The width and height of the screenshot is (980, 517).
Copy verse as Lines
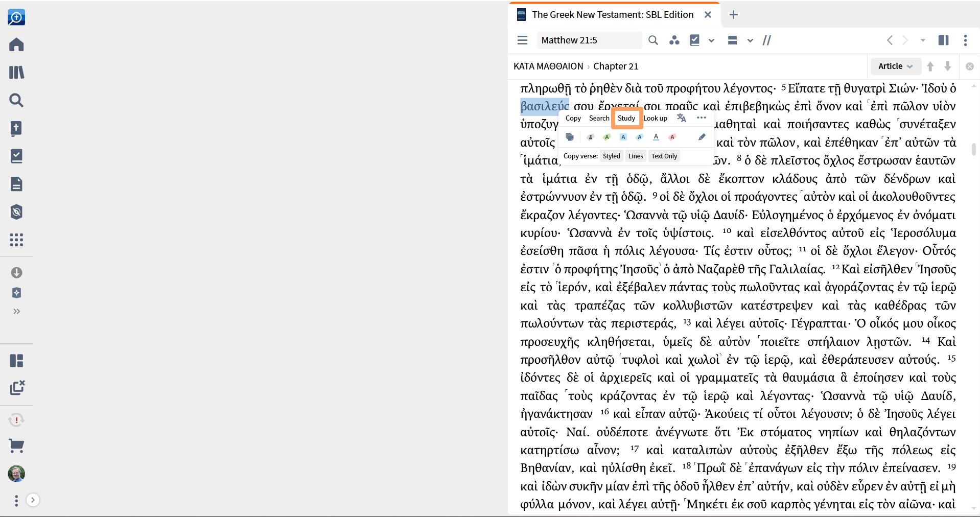click(x=636, y=156)
